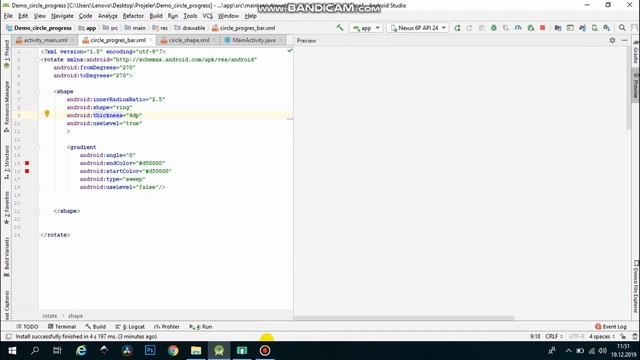The image size is (640, 360).
Task: Open Preview panel settings gear
Action: [612, 40]
